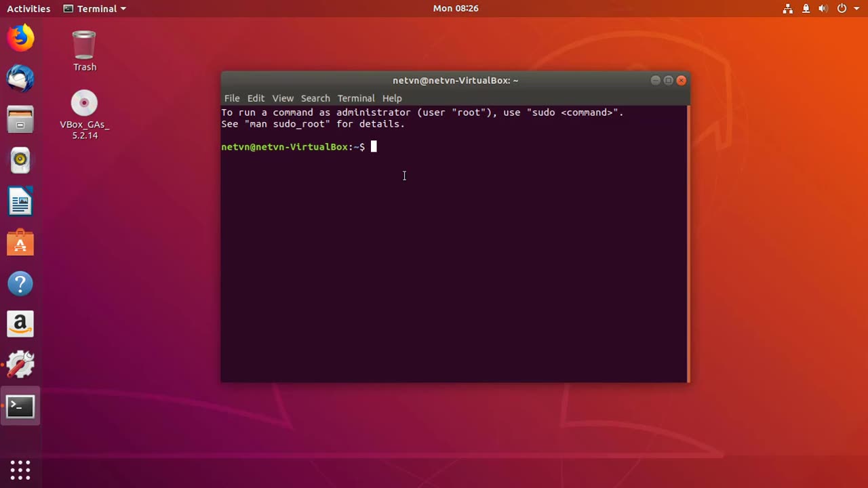This screenshot has width=868, height=488.
Task: Open the terminal View menu
Action: (x=283, y=98)
